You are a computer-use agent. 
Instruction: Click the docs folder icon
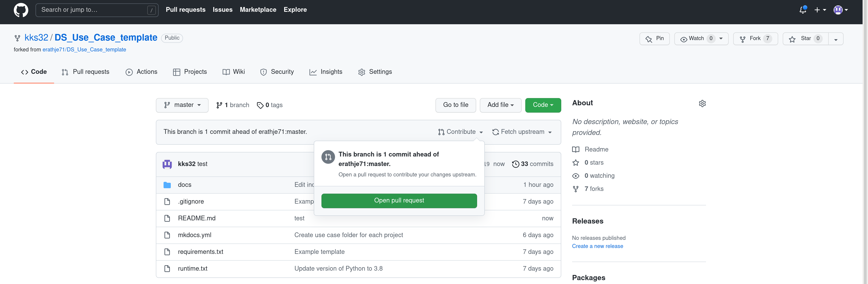click(x=167, y=185)
